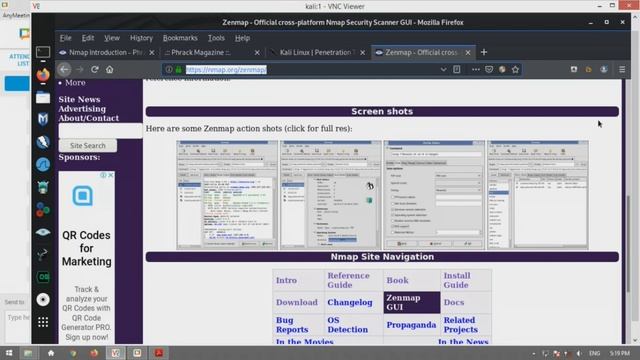Open the file manager in the Kali dock
This screenshot has width=640, height=360.
(43, 98)
